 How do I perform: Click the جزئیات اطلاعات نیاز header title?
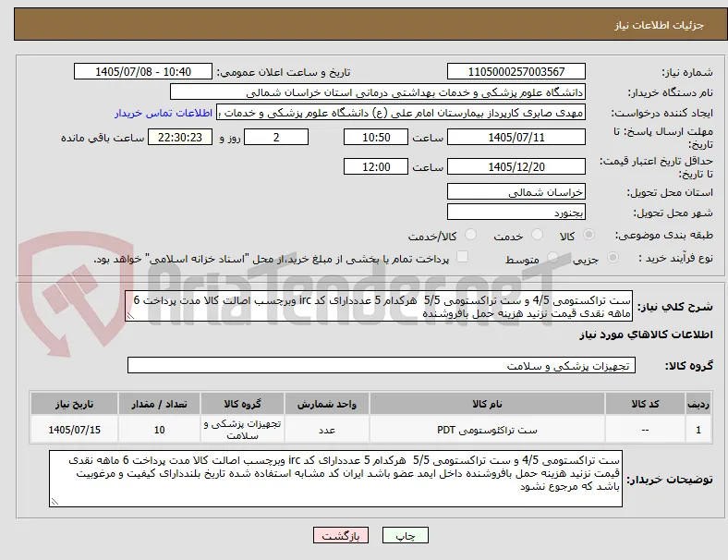tap(660, 25)
